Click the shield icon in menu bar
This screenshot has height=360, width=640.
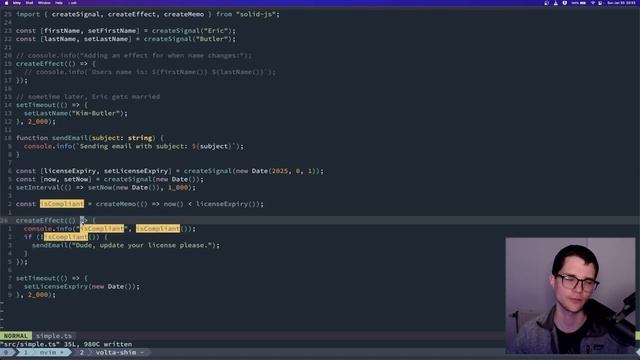tap(564, 3)
